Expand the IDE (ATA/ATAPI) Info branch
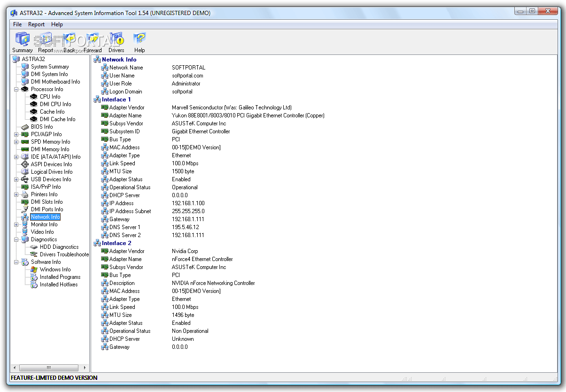Viewport: 566px width, 392px height. pyautogui.click(x=16, y=157)
